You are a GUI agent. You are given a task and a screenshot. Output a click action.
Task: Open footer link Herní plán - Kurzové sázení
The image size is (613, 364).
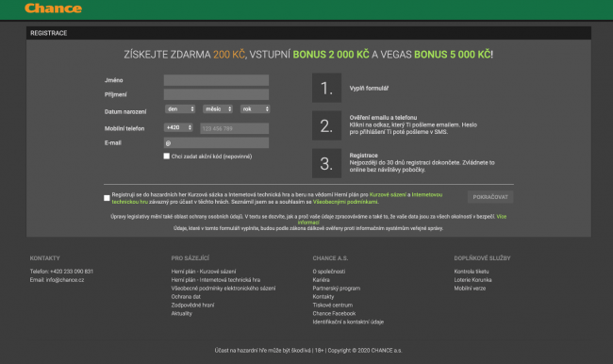click(x=204, y=272)
